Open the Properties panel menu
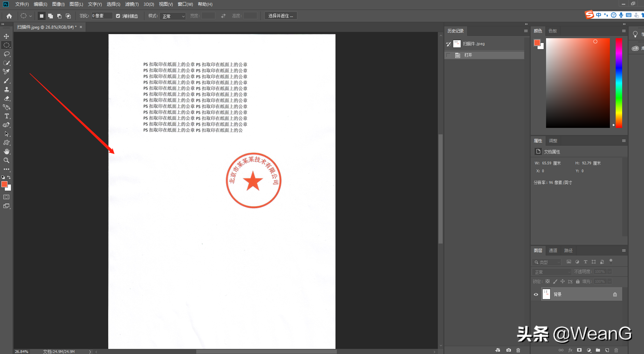Image resolution: width=644 pixels, height=354 pixels. pyautogui.click(x=624, y=141)
